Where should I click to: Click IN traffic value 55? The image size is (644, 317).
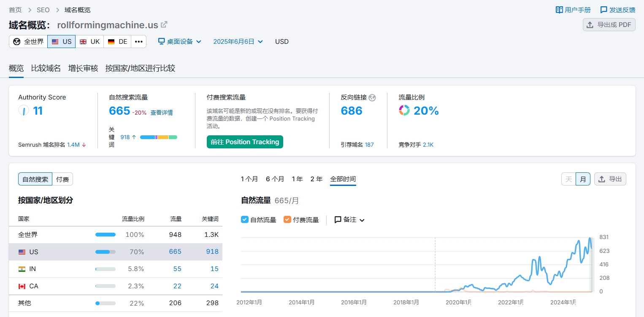click(x=177, y=269)
